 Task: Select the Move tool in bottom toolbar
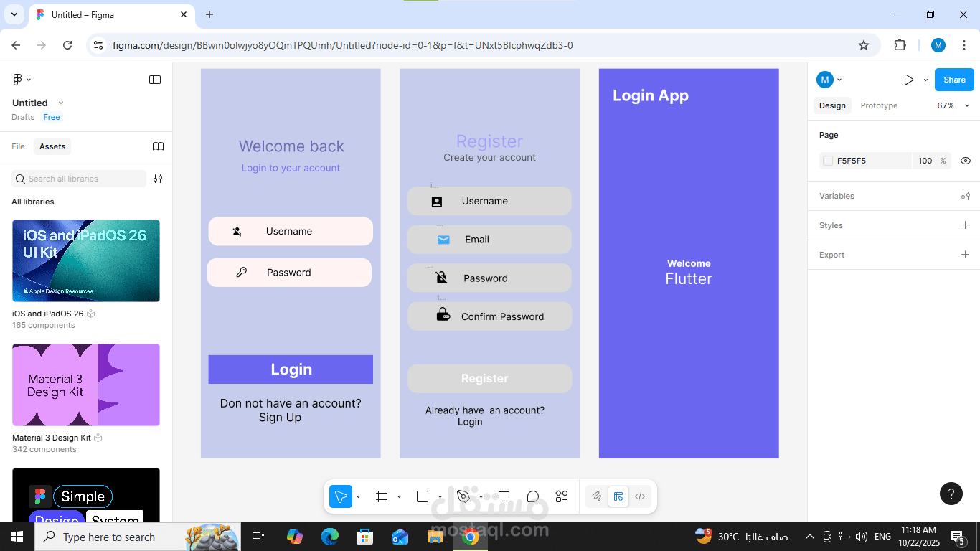[x=341, y=496]
